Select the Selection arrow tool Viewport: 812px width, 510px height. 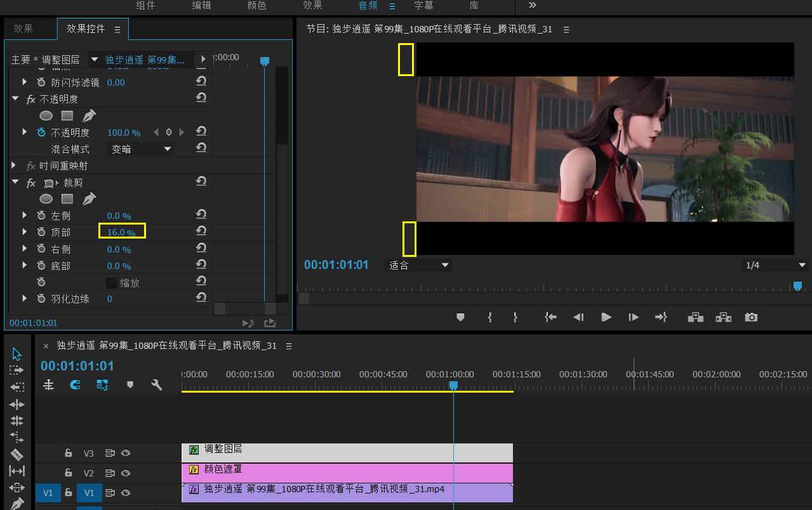coord(17,354)
